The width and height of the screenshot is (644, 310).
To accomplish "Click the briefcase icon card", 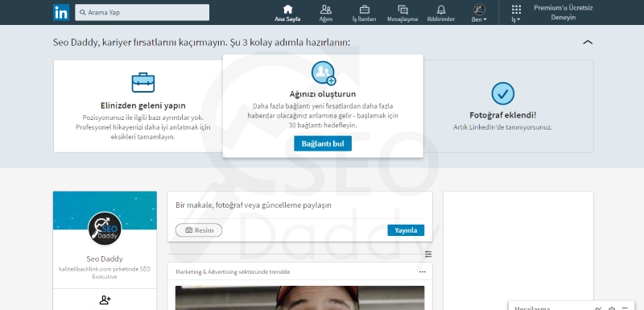I will 143,82.
